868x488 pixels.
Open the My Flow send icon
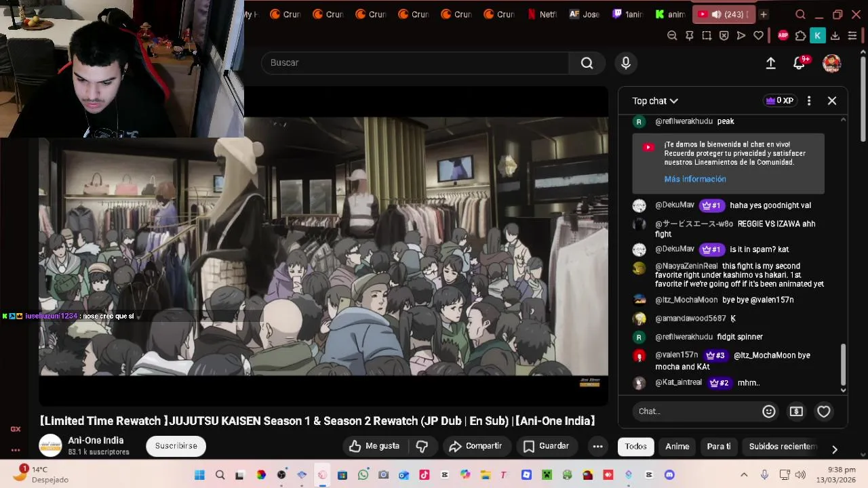click(x=741, y=36)
